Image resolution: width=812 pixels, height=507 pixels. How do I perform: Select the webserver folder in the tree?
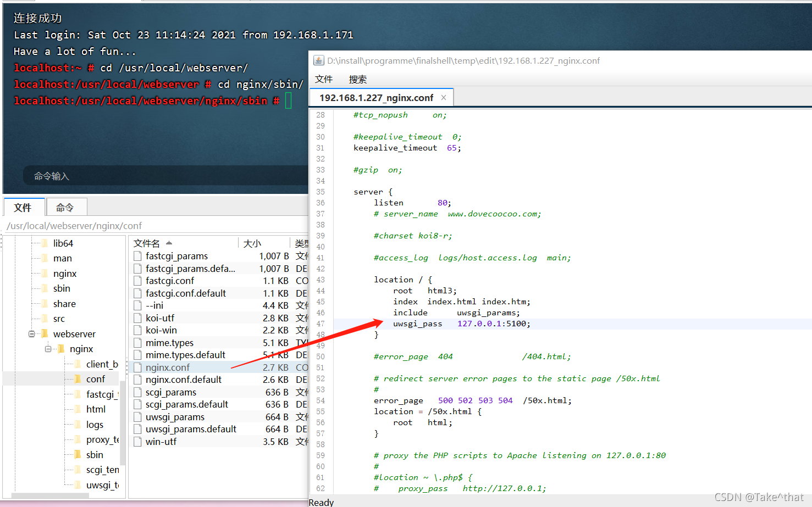74,334
